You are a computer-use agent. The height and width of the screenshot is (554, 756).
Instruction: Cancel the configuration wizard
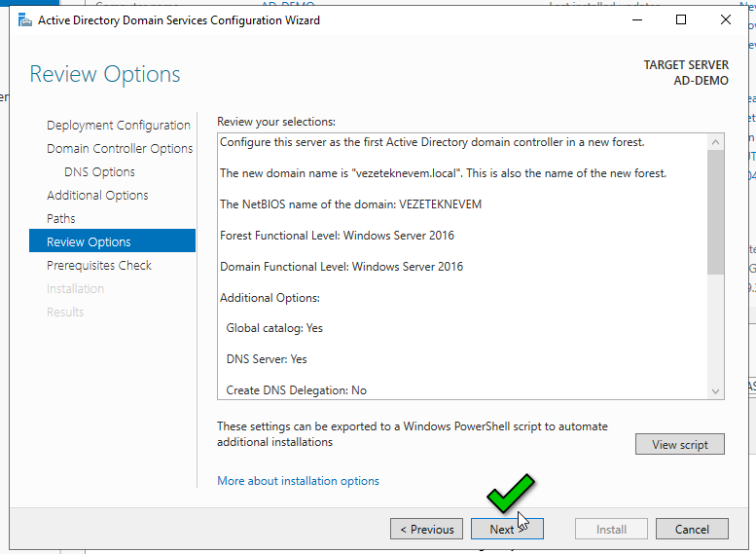tap(691, 530)
